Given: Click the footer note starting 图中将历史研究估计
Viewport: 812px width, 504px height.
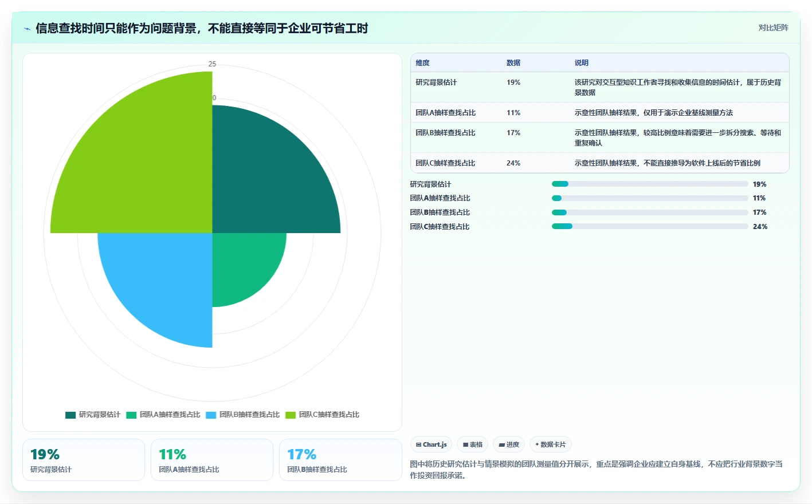Looking at the screenshot, I should click(596, 470).
